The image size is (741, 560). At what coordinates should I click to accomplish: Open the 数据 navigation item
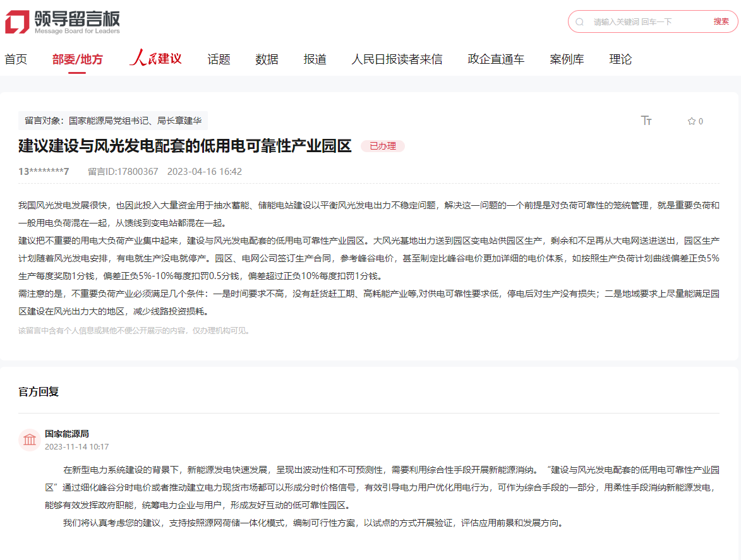coord(267,59)
